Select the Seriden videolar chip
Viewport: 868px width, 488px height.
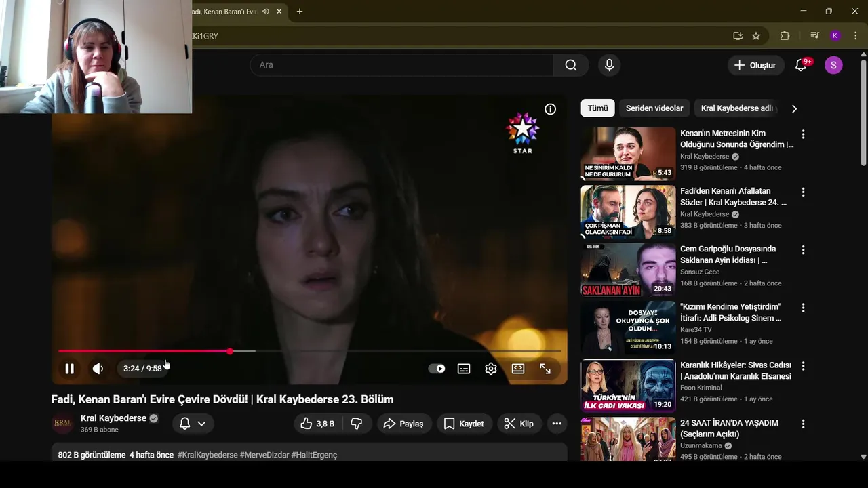[654, 108]
